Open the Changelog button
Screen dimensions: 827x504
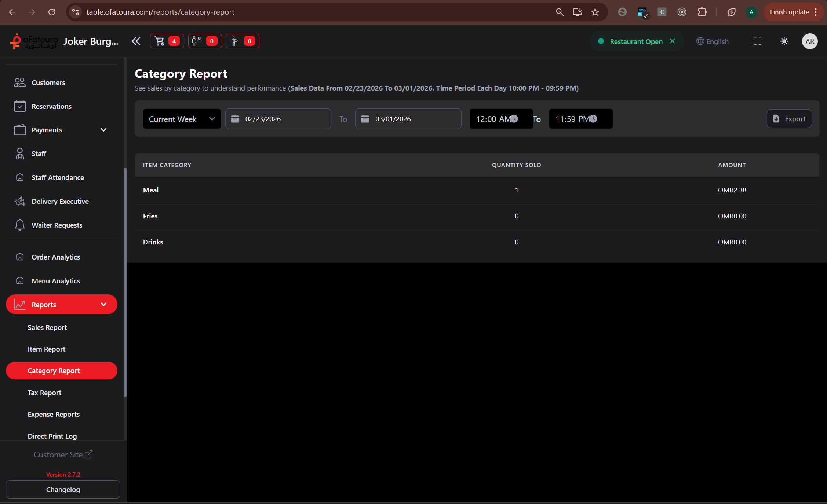63,489
